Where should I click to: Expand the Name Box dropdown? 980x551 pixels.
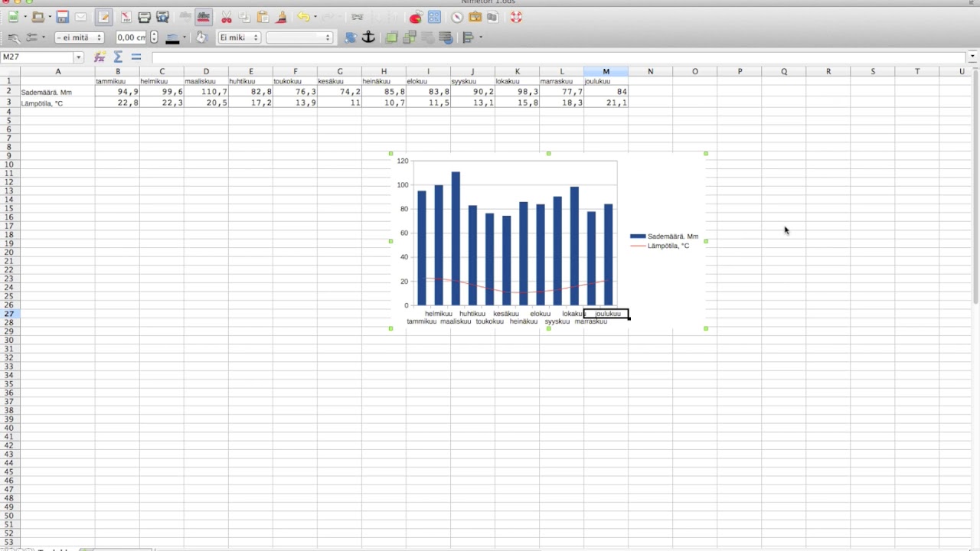tap(78, 57)
